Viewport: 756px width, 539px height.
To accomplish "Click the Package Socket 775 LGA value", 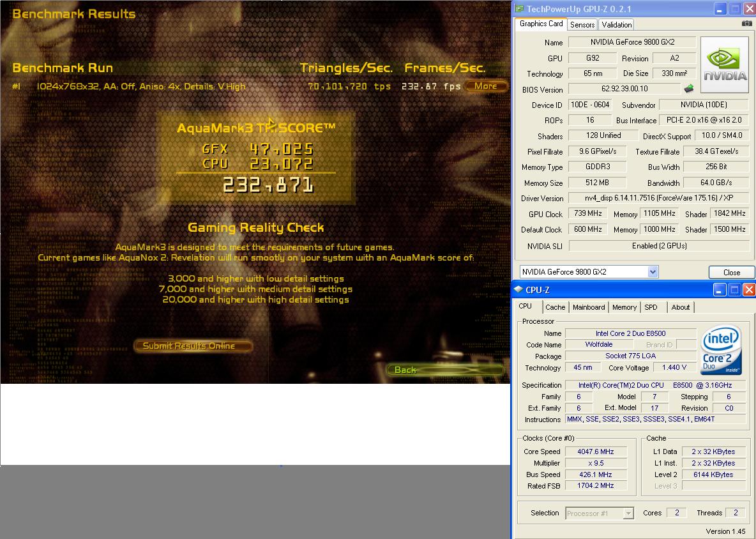I will tap(630, 356).
